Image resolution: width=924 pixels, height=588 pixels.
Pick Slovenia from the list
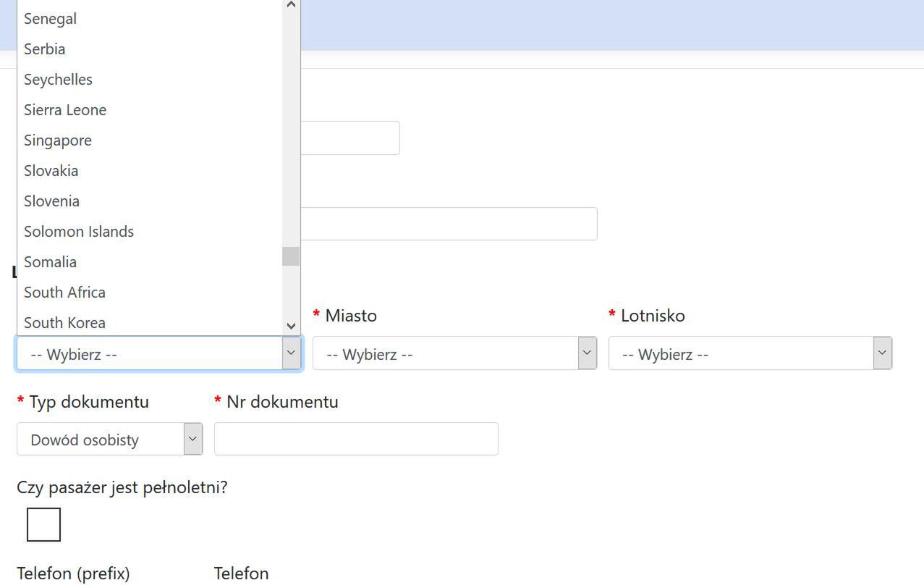coord(51,201)
